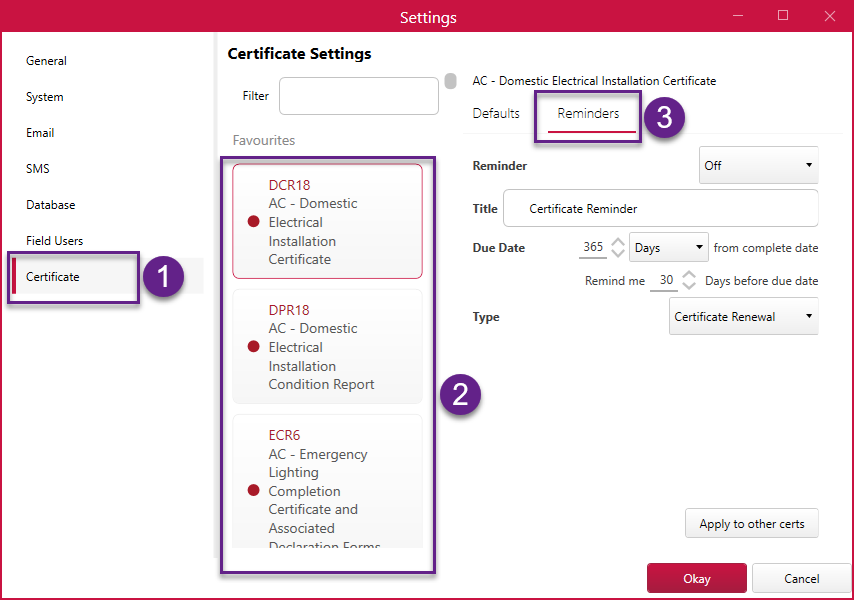Confirm settings with the Okay button
This screenshot has width=854, height=600.
[x=696, y=578]
